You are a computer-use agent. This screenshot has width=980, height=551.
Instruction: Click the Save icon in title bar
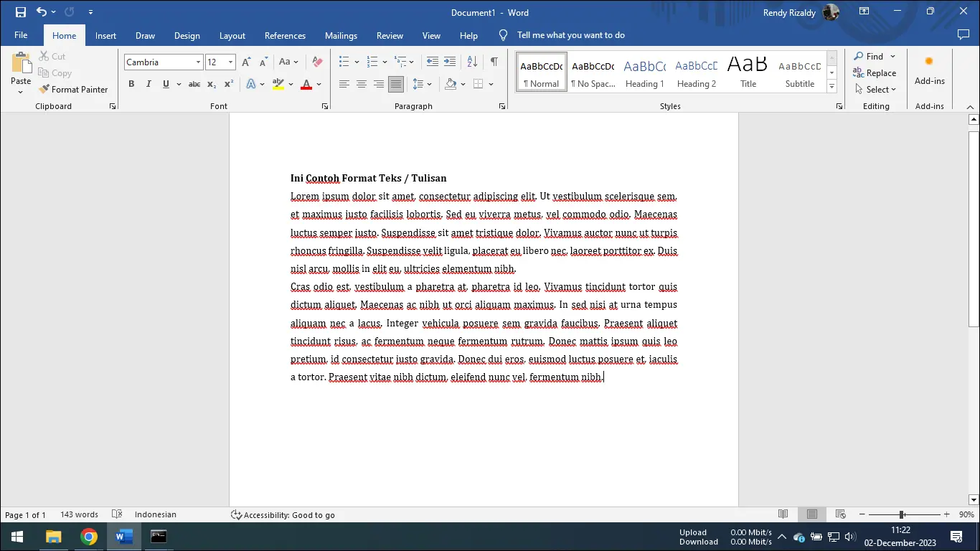(21, 12)
